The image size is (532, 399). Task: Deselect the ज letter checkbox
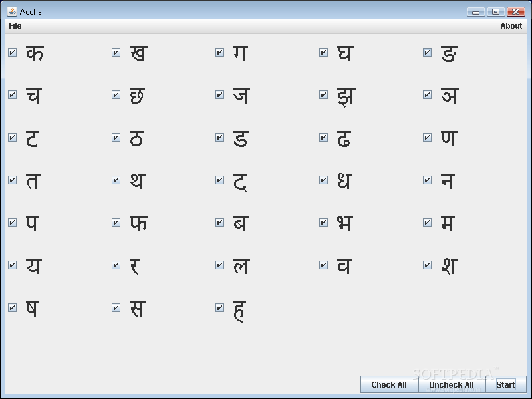click(x=220, y=94)
